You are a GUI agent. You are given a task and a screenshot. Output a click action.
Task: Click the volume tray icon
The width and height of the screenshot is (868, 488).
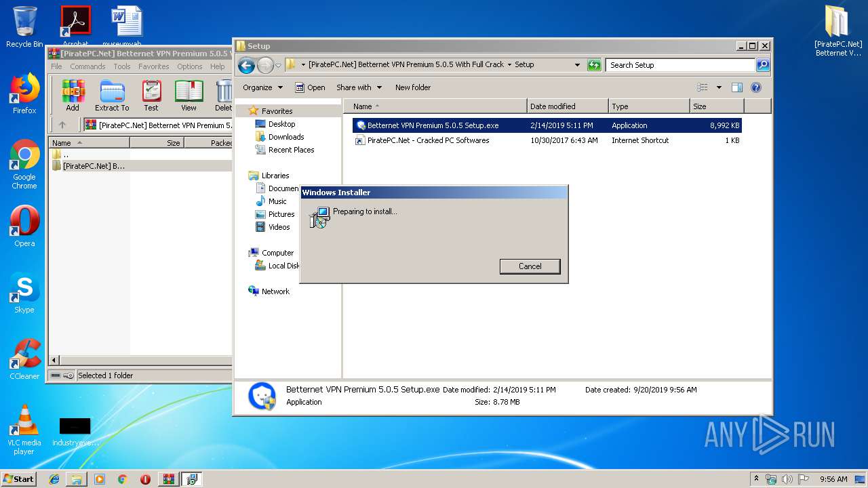787,479
